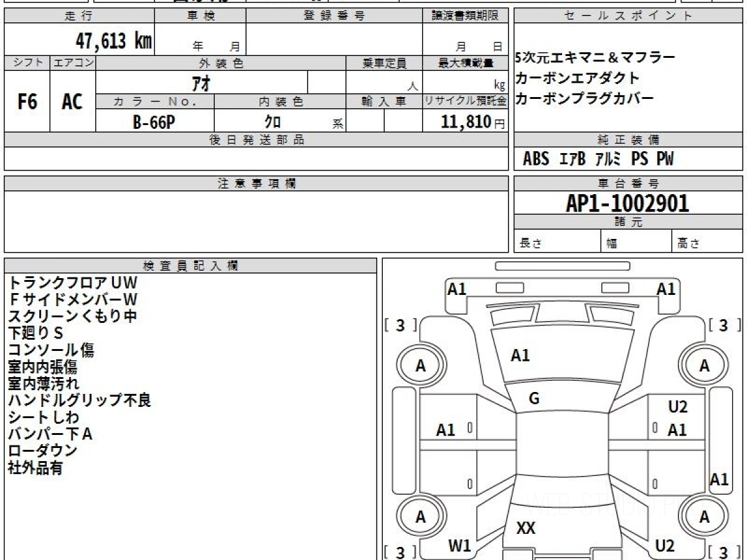Click the "G" mark on the windshield
This screenshot has height=560, width=747.
click(534, 399)
